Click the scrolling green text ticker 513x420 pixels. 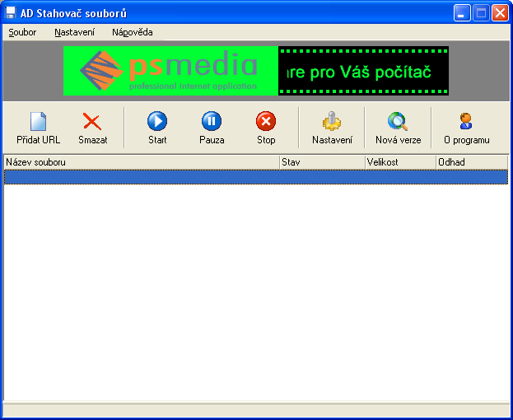tap(363, 71)
